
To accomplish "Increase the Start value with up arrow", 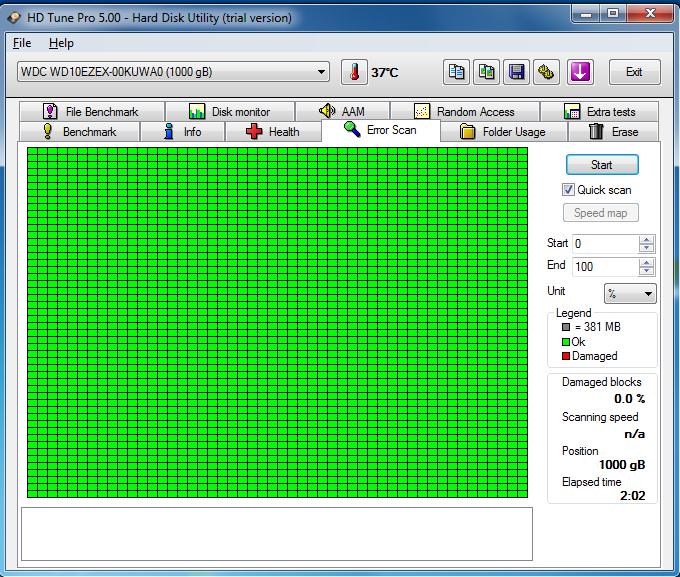I will coord(646,239).
